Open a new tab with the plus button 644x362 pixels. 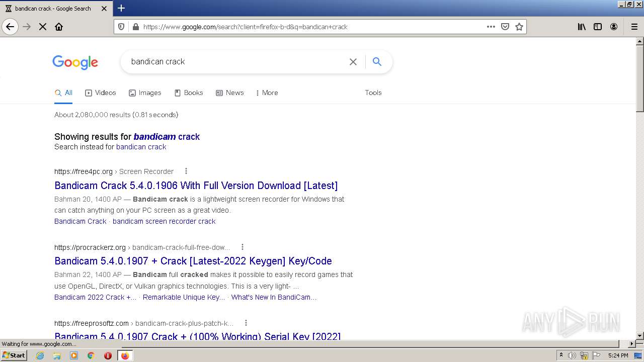point(121,8)
